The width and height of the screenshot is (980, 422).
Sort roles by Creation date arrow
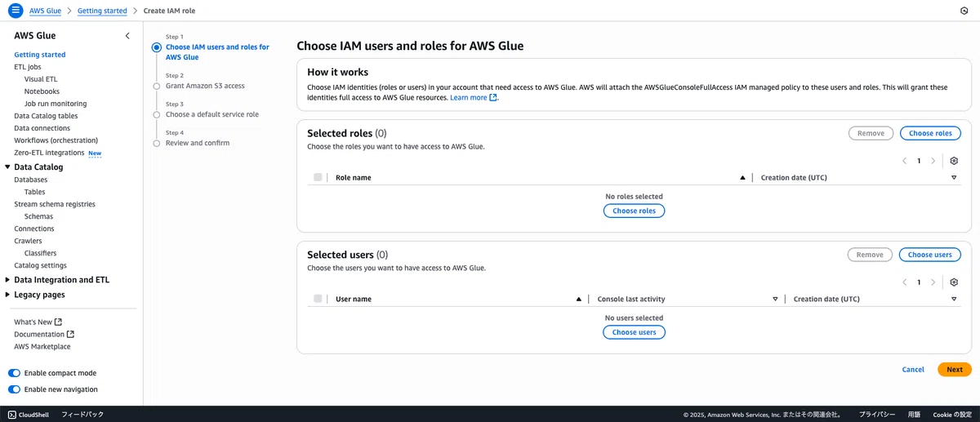[x=954, y=177]
